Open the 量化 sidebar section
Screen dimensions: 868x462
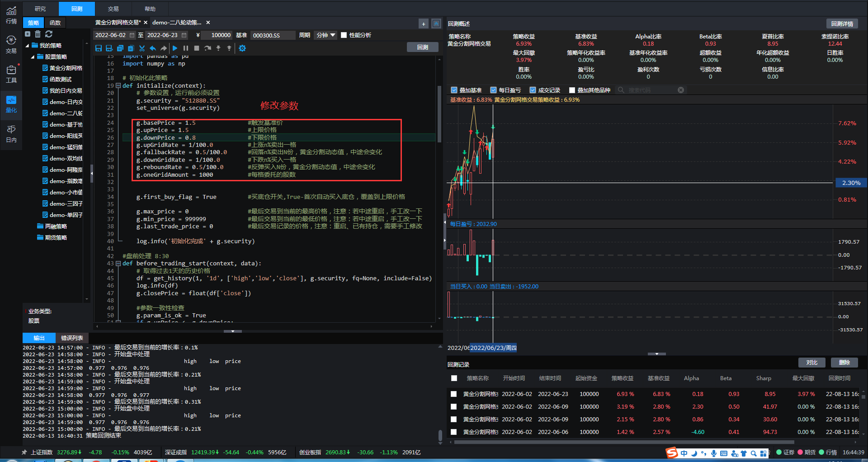click(11, 104)
